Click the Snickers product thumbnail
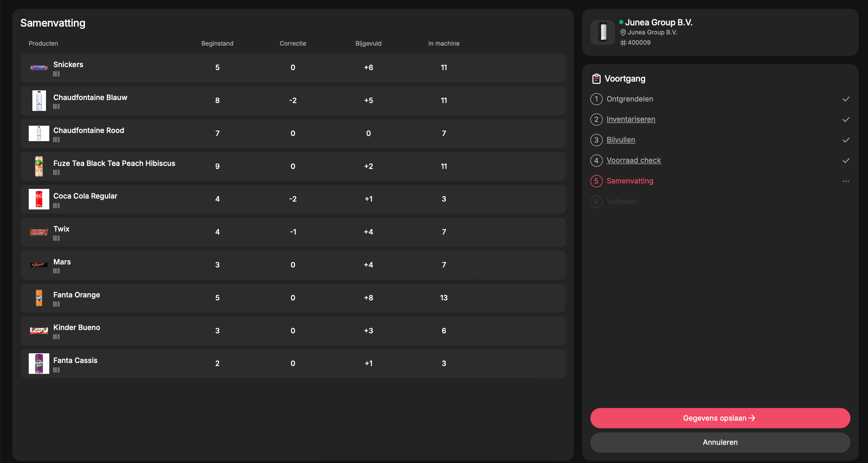 coord(39,68)
